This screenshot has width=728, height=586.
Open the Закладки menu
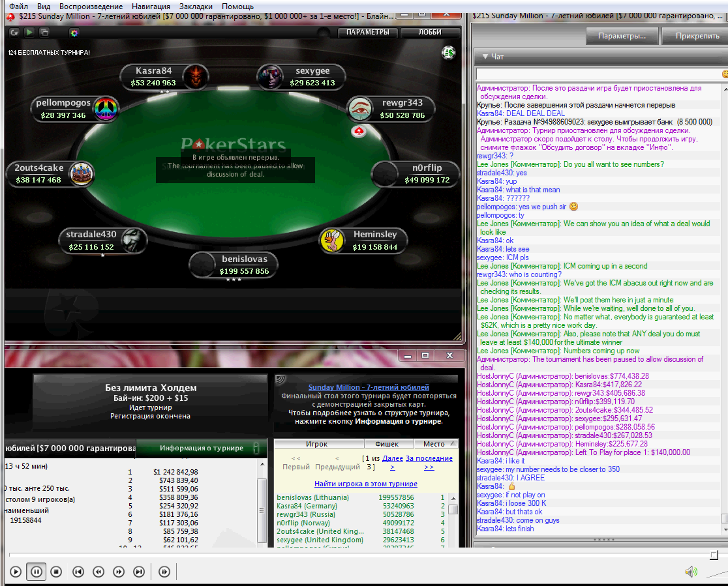pyautogui.click(x=196, y=6)
